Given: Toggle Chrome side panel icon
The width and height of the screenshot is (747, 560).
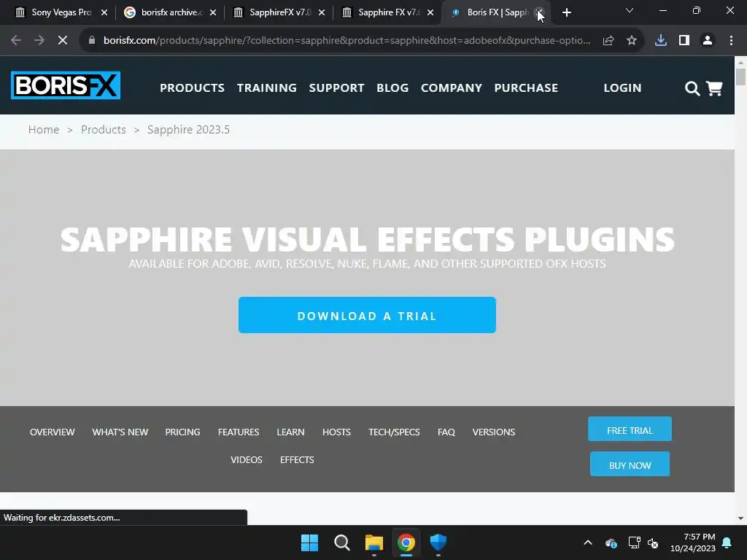Looking at the screenshot, I should coord(684,41).
